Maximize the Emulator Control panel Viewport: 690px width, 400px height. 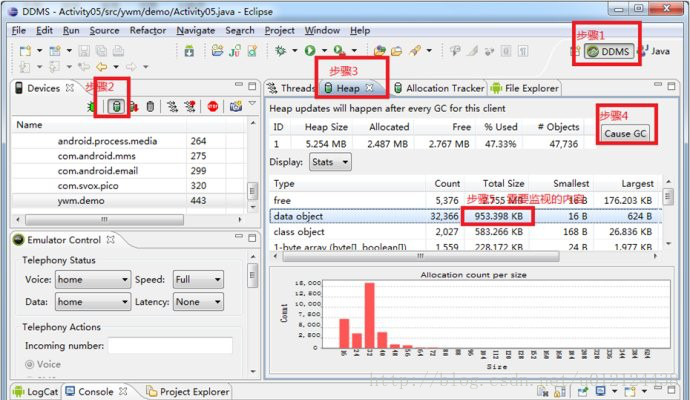[252, 238]
